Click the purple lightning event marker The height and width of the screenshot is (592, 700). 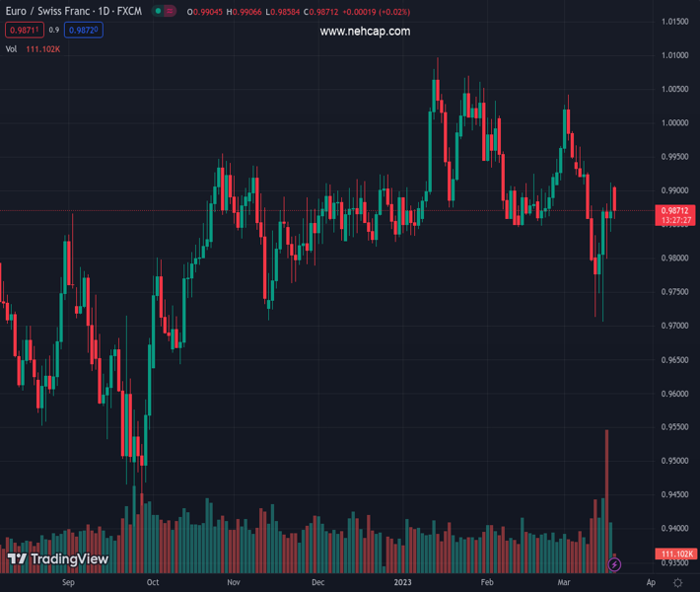[614, 564]
